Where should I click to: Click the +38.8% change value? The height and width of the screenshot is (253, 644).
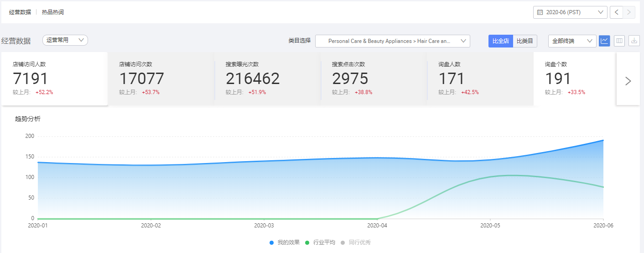pos(364,92)
